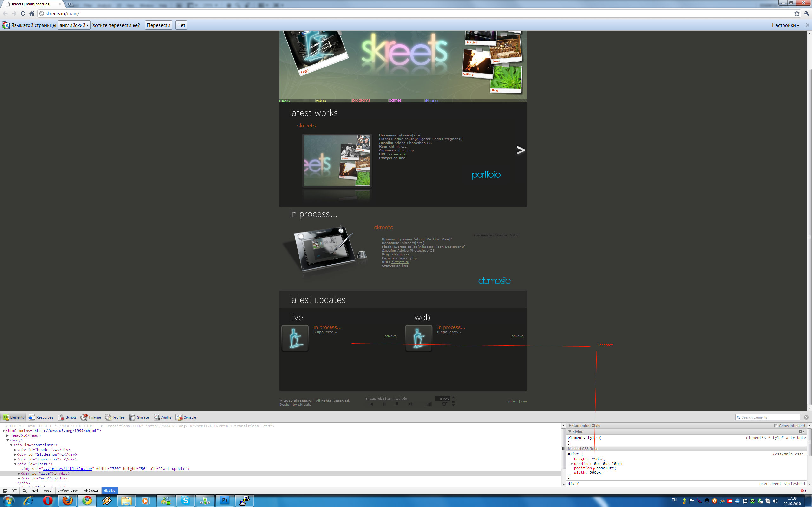
Task: Select the div#lastu breadcrumb
Action: (91, 491)
